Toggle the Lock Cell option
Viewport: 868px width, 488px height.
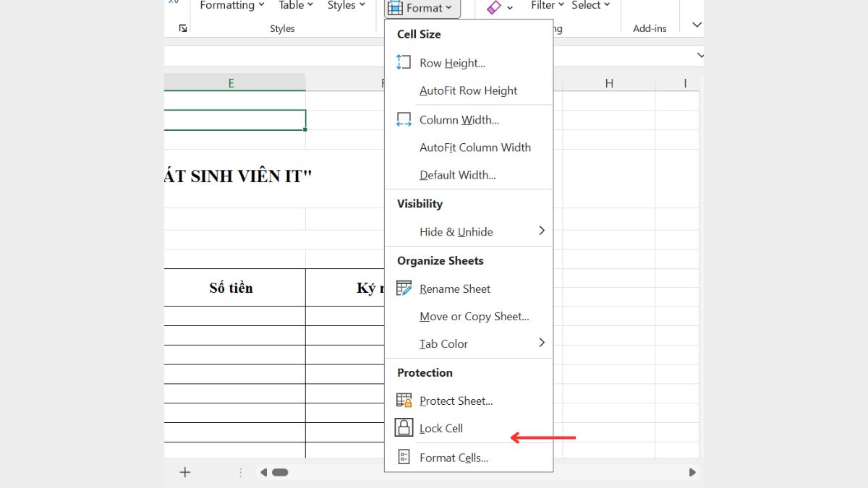(x=441, y=428)
